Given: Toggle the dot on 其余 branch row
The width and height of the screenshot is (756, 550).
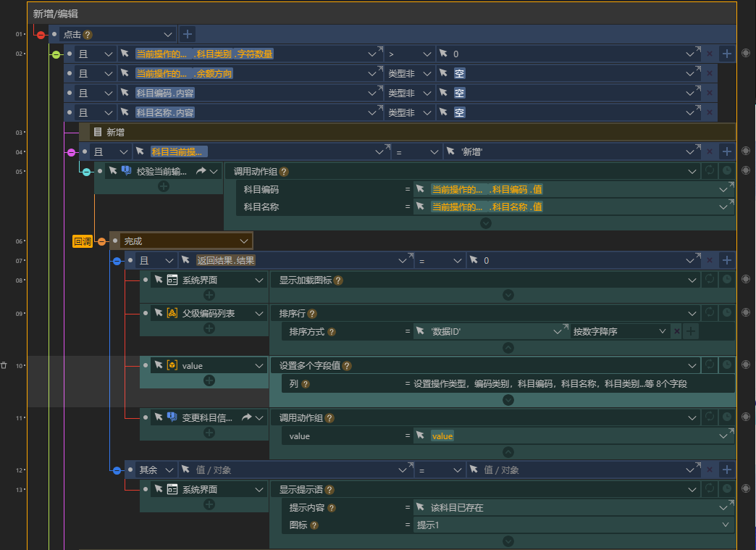Looking at the screenshot, I should pyautogui.click(x=130, y=470).
